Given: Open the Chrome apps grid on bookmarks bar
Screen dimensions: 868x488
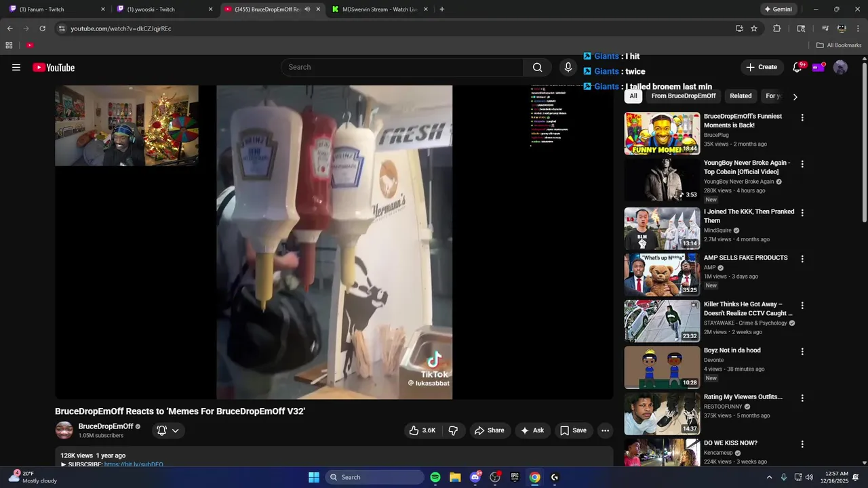Looking at the screenshot, I should coord(9,45).
